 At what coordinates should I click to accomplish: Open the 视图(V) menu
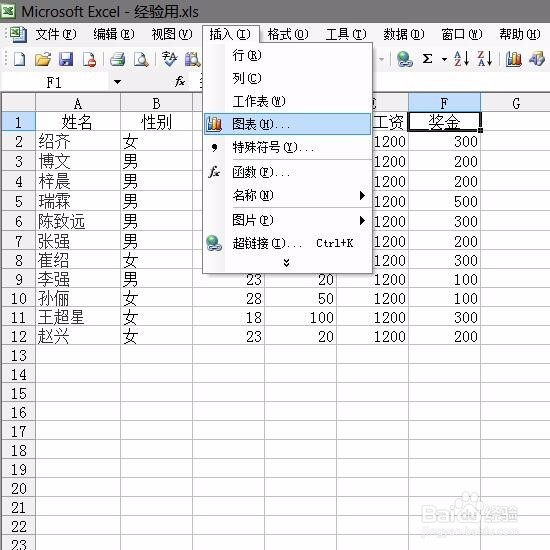tap(172, 34)
